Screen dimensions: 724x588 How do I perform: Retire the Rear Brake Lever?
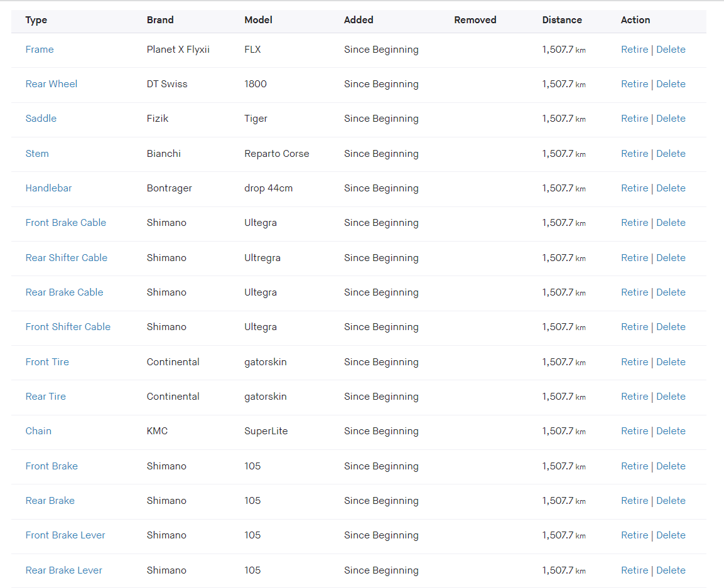634,571
